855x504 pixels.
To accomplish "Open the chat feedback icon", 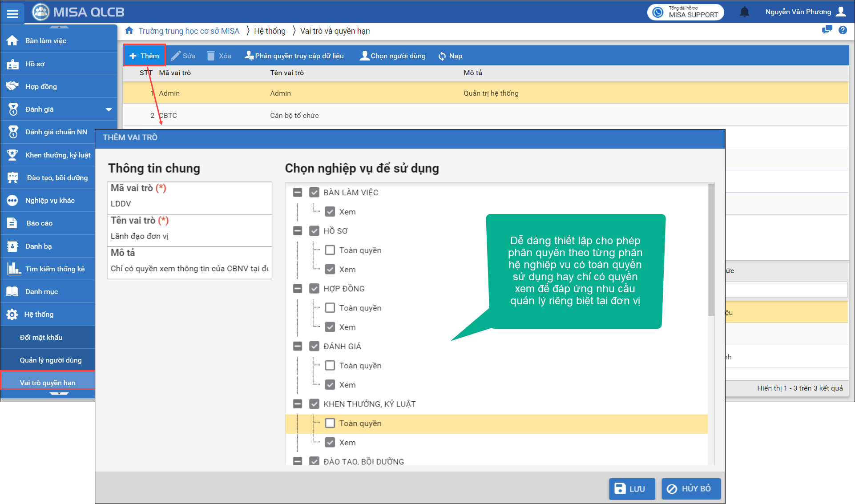I will click(x=827, y=30).
